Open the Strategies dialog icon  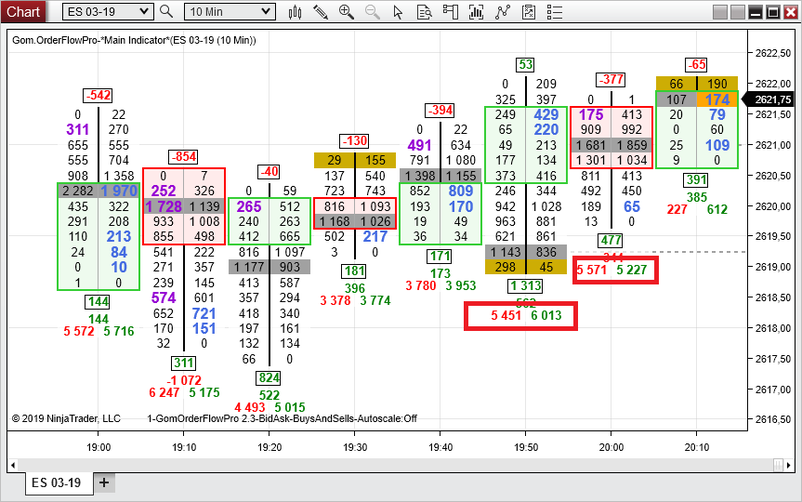tap(528, 12)
